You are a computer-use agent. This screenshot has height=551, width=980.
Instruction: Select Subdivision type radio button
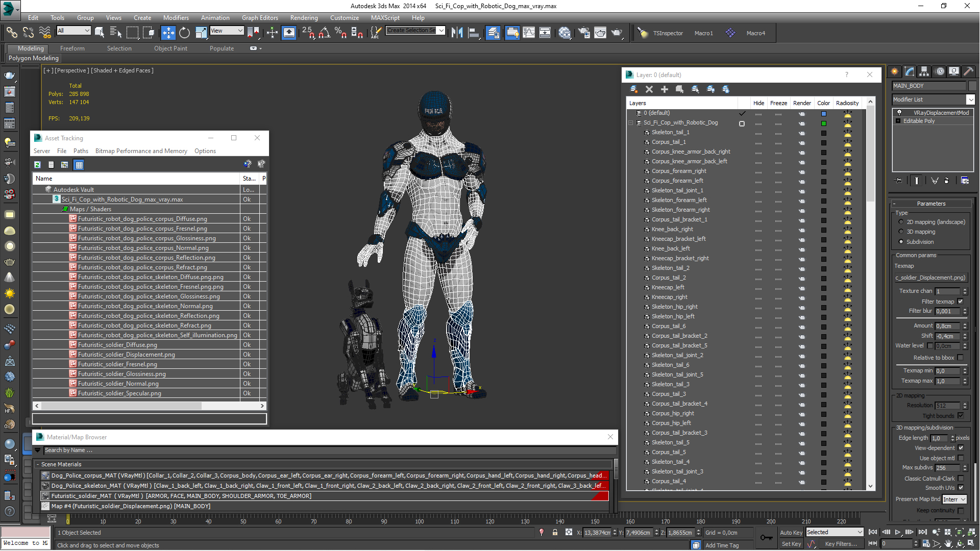901,242
